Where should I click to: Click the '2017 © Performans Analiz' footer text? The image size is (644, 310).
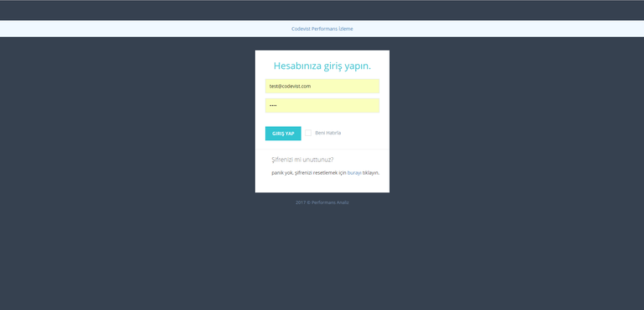click(x=322, y=202)
